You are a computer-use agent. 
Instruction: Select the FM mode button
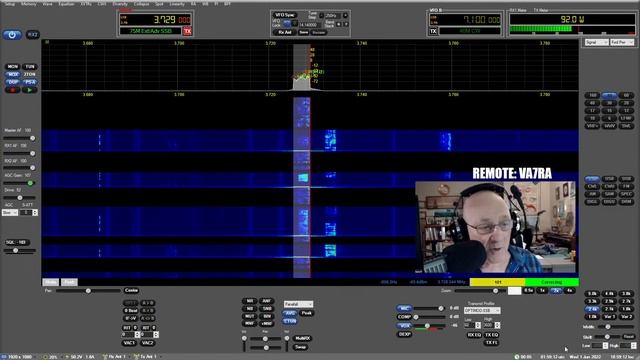click(626, 187)
